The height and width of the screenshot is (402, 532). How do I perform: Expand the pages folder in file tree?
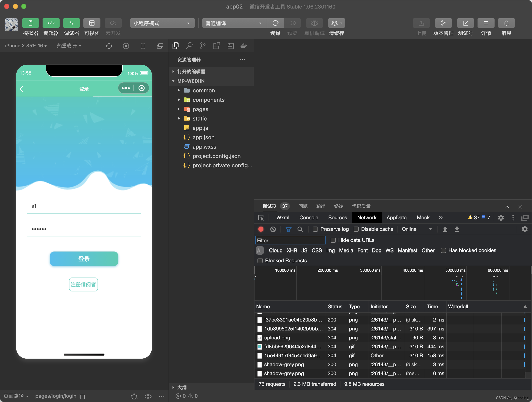coord(179,109)
